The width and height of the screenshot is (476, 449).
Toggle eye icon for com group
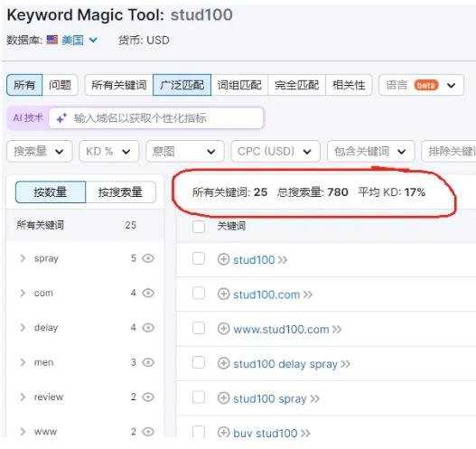(148, 293)
